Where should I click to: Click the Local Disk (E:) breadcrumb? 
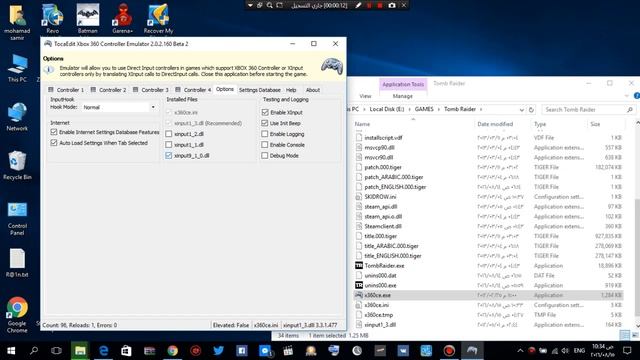tap(387, 109)
